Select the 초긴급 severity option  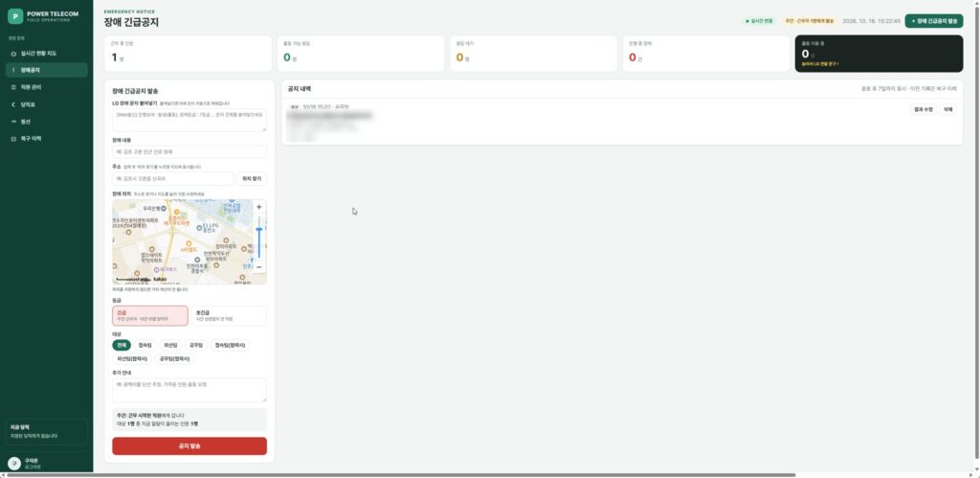(229, 316)
